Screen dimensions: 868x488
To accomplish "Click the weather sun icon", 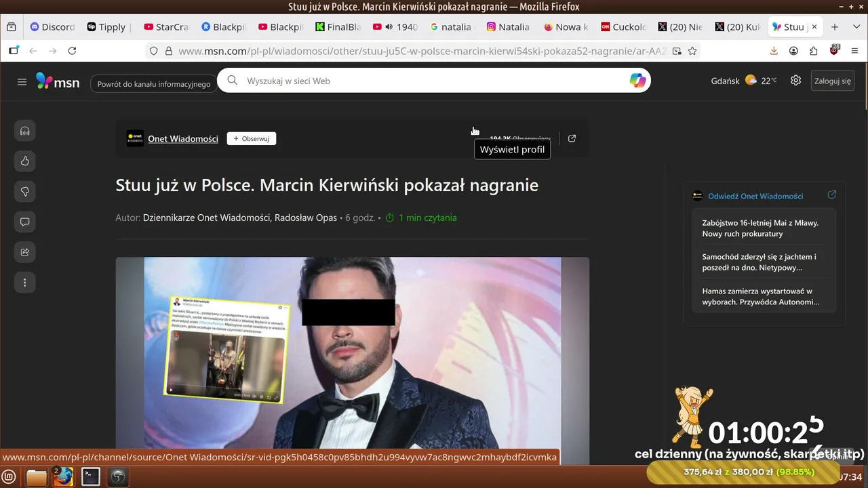I will [x=751, y=80].
